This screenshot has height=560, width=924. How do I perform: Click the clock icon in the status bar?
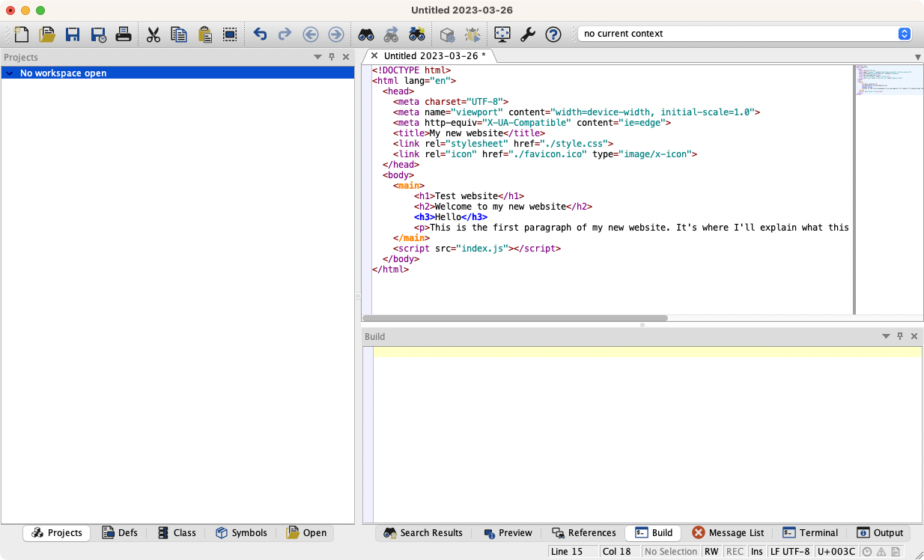pyautogui.click(x=867, y=552)
